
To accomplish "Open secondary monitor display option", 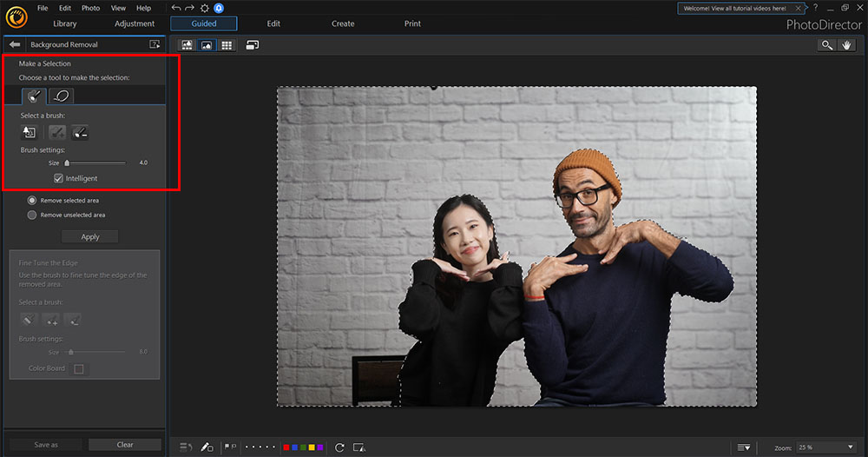I will coord(253,45).
